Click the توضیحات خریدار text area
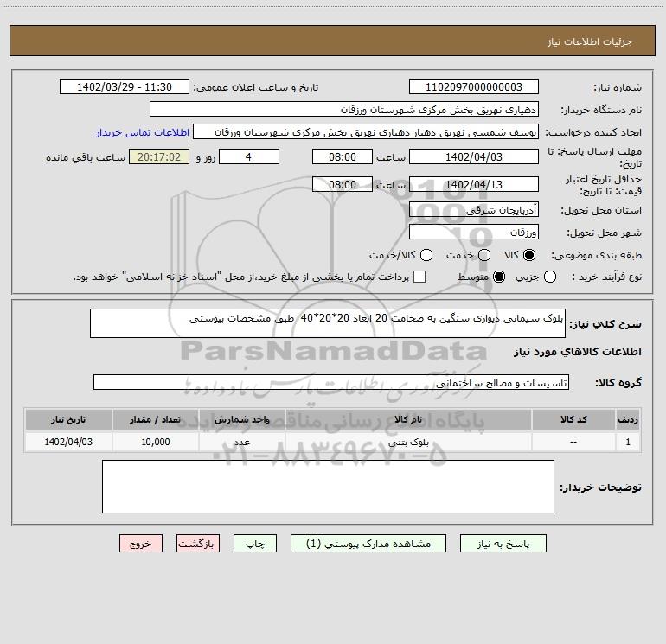 (329, 487)
